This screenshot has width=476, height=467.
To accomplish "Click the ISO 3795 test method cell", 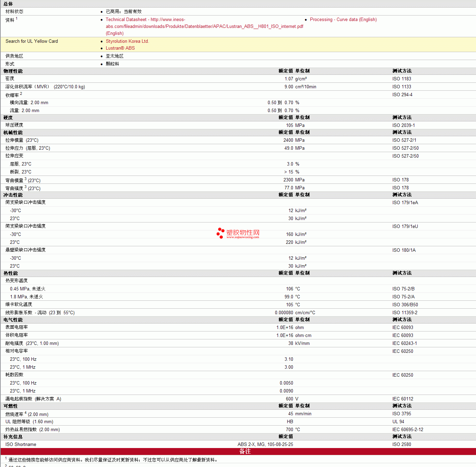I will (401, 414).
